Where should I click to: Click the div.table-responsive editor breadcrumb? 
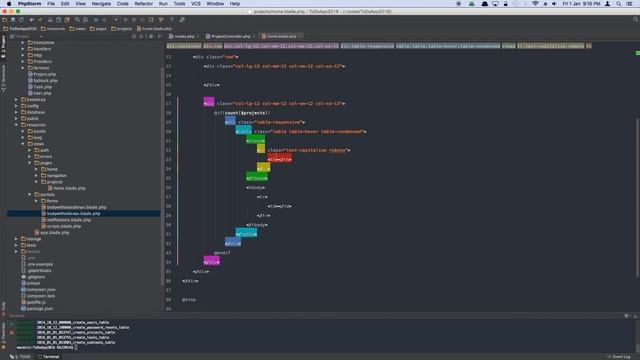click(x=367, y=46)
